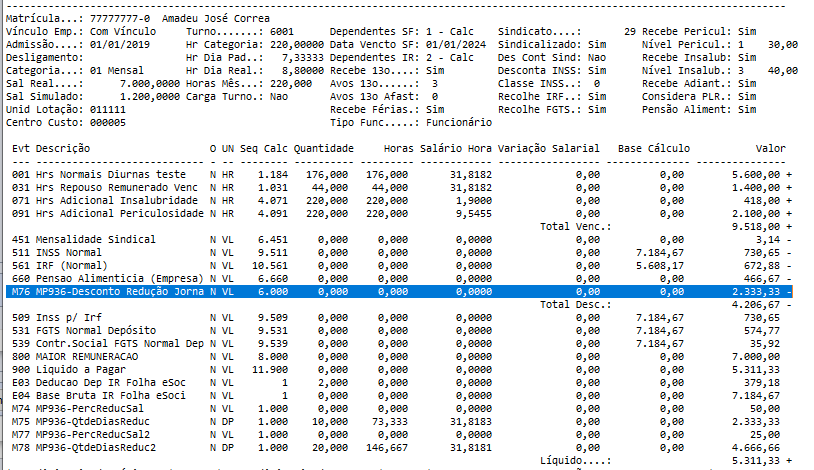This screenshot has height=470, width=814.
Task: Click the Quantidade column header
Action: click(324, 149)
